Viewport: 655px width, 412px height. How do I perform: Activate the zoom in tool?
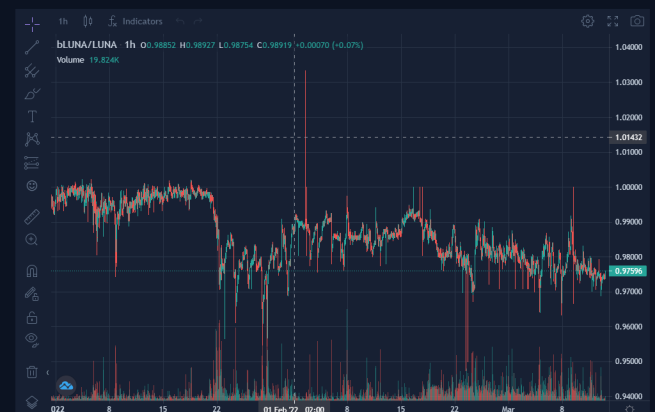pos(32,239)
